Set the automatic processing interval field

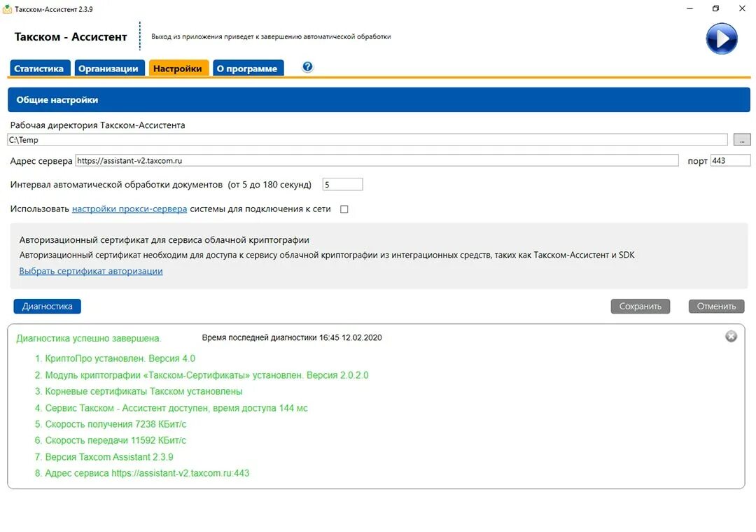pos(342,184)
